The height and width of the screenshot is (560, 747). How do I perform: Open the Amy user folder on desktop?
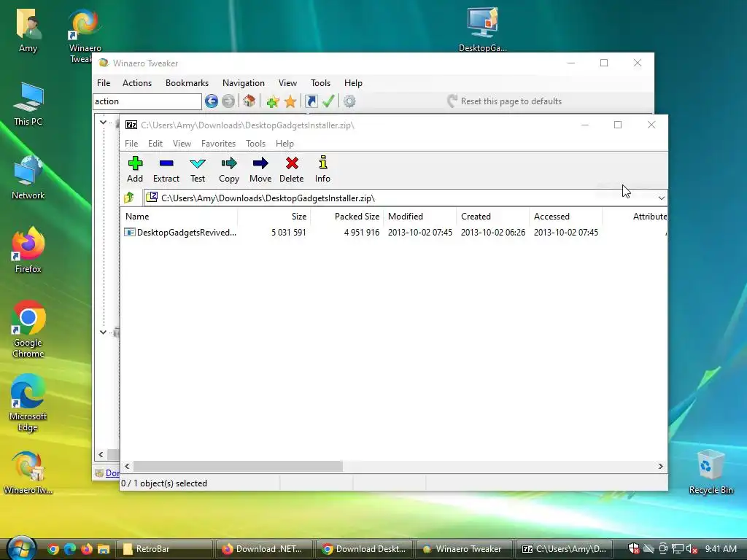pos(28,29)
